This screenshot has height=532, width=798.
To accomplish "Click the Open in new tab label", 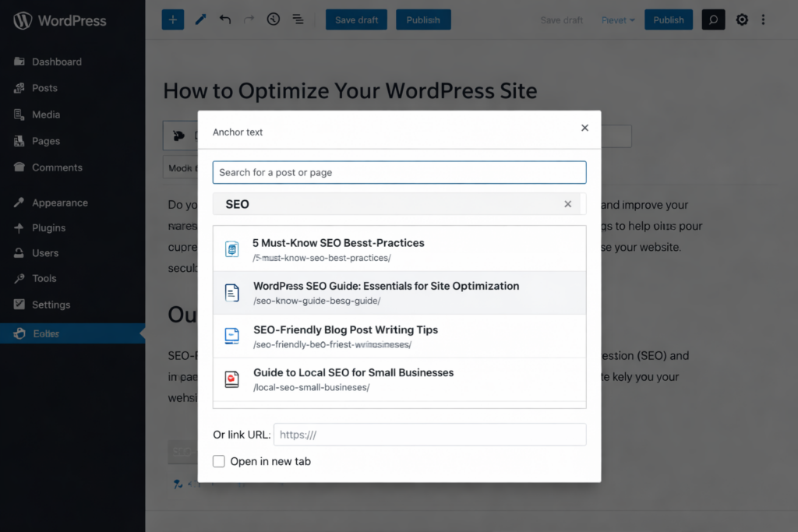I will (270, 461).
